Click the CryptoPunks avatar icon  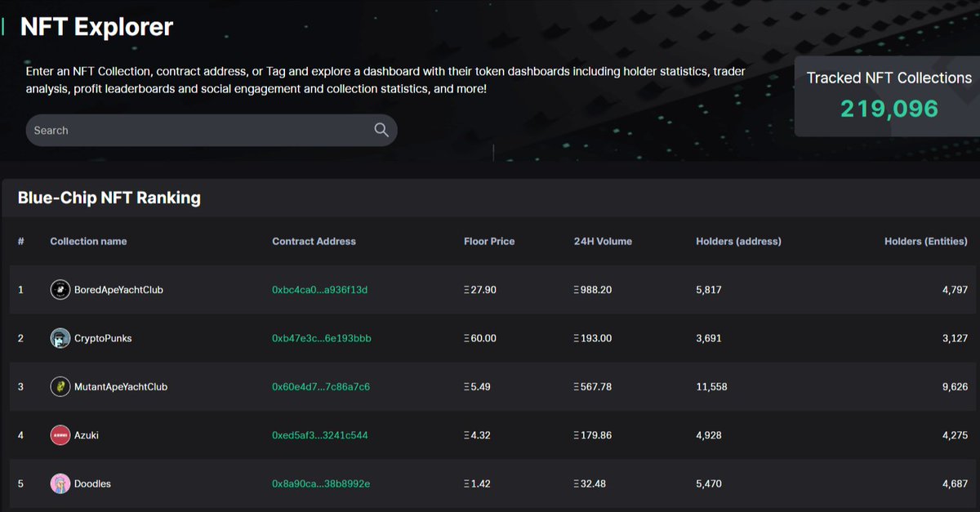60,338
